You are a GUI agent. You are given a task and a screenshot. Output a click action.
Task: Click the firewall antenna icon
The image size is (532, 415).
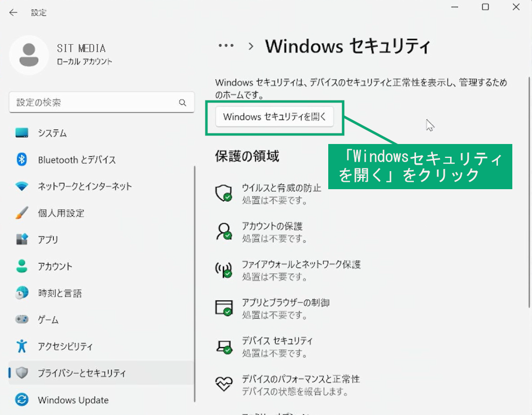(x=223, y=269)
